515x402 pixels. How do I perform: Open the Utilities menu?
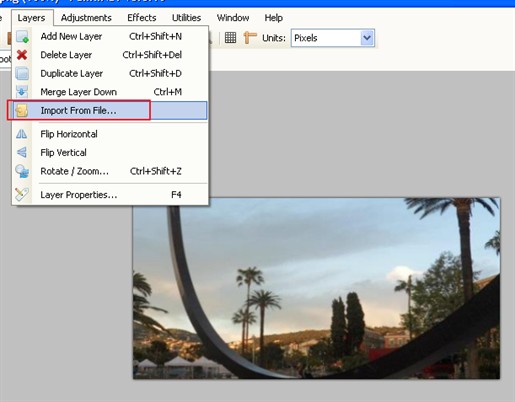coord(186,18)
